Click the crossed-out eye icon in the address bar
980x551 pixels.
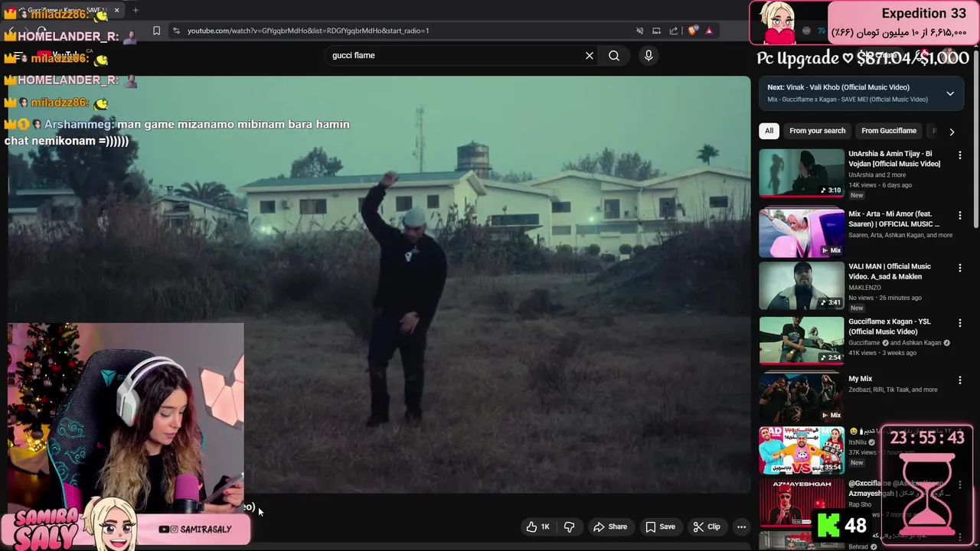[x=639, y=31]
